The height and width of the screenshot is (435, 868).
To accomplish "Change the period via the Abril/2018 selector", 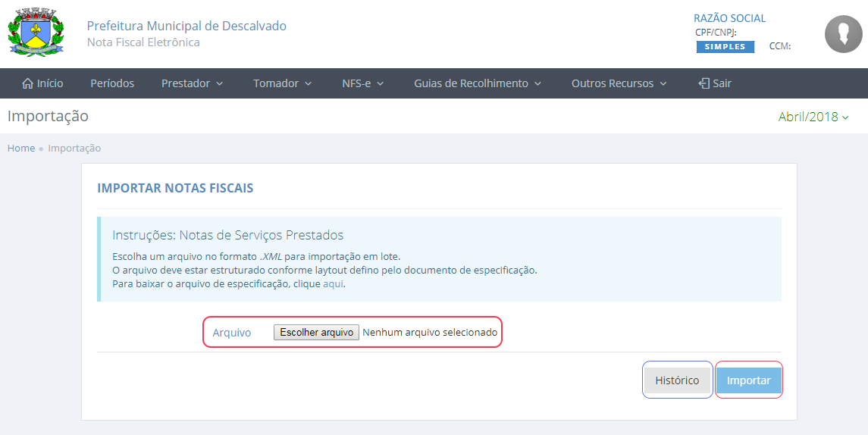I will click(813, 117).
